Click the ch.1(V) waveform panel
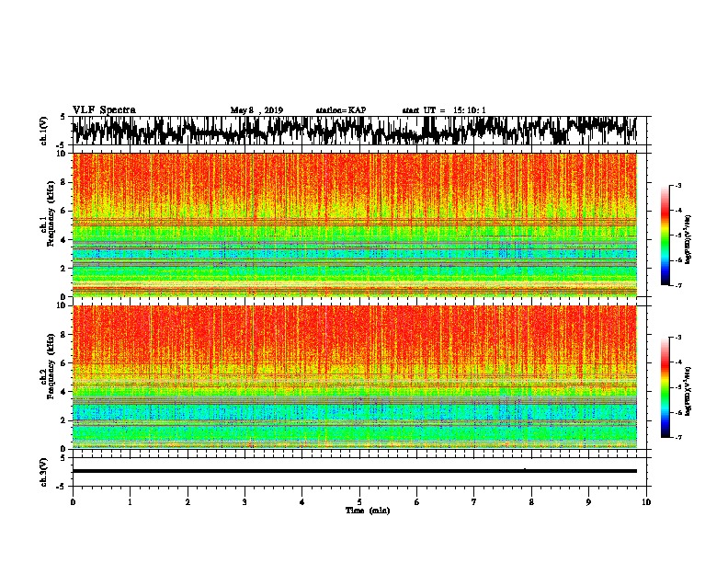 click(359, 131)
